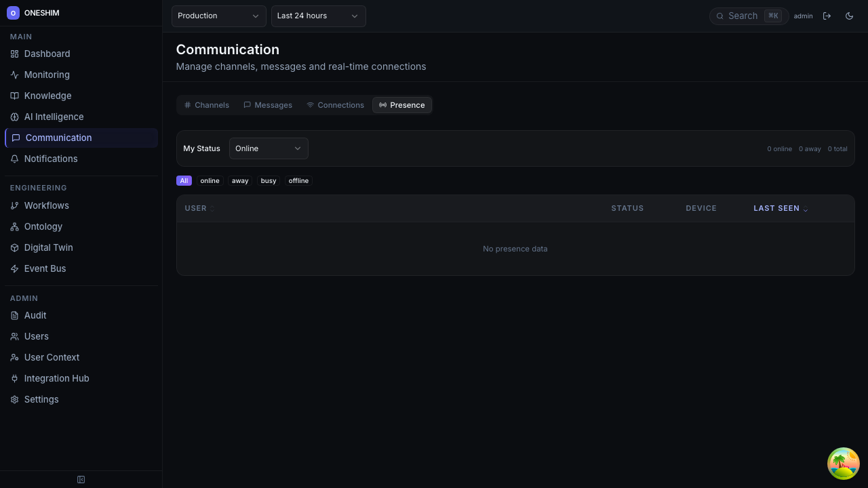Open the Last 24 hours time range dropdown
Screen dimensions: 868x488
318,16
